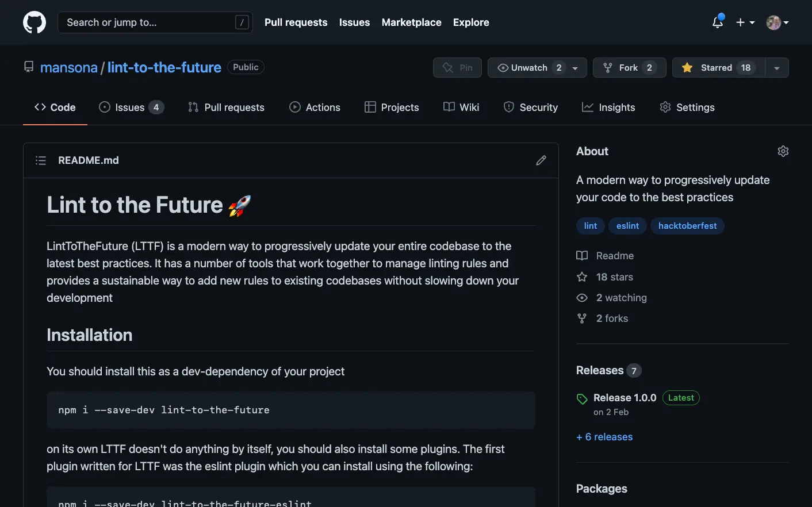Click the Pin button

click(x=458, y=68)
